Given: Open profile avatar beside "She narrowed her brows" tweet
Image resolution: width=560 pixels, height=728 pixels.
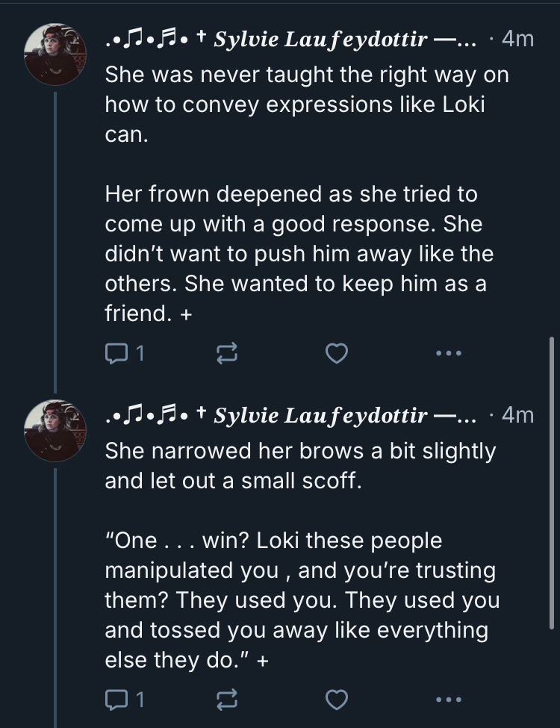Looking at the screenshot, I should click(56, 429).
